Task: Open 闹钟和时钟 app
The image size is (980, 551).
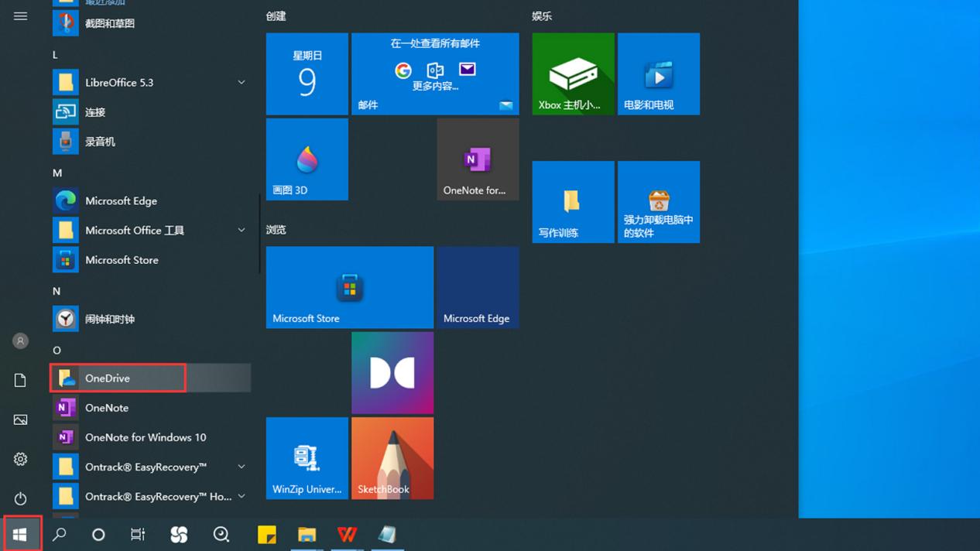Action: click(x=151, y=319)
